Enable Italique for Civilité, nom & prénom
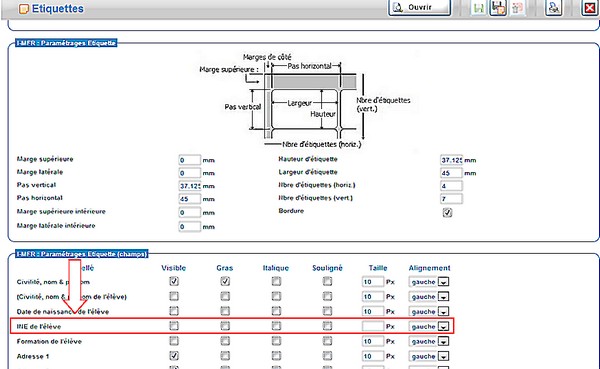The image size is (600, 369). point(276,281)
